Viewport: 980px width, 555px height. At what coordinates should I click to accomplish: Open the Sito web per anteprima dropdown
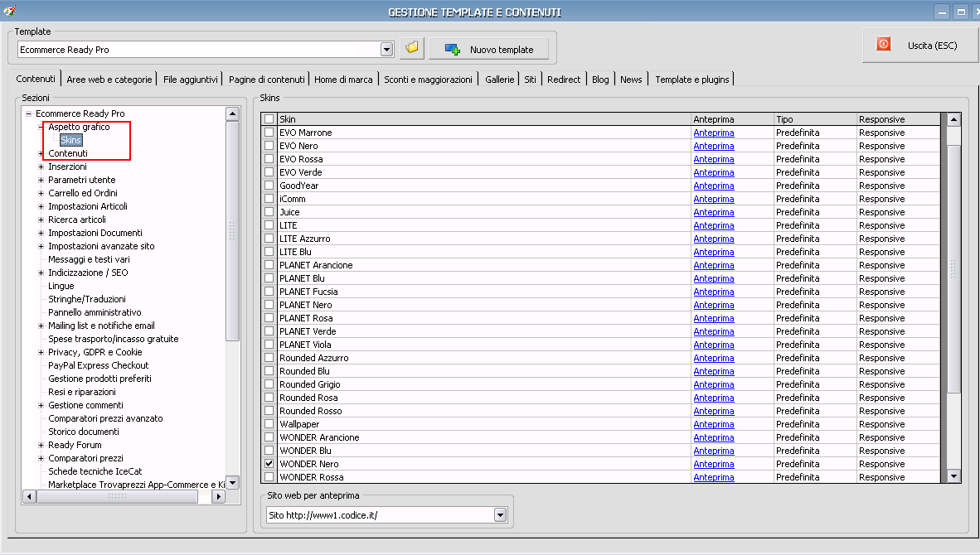pos(500,515)
